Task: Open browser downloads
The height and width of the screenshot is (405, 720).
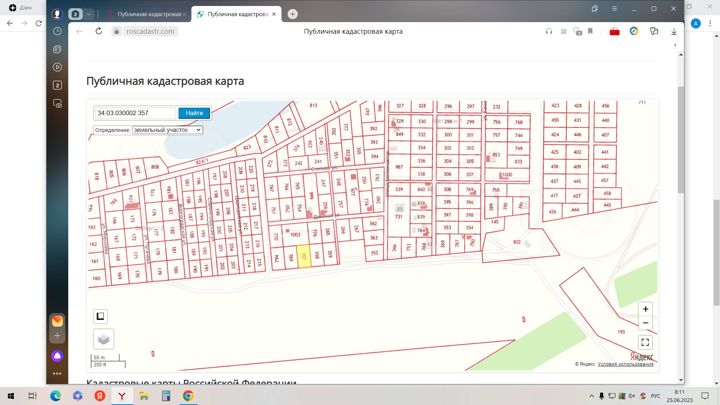Action: (x=674, y=32)
